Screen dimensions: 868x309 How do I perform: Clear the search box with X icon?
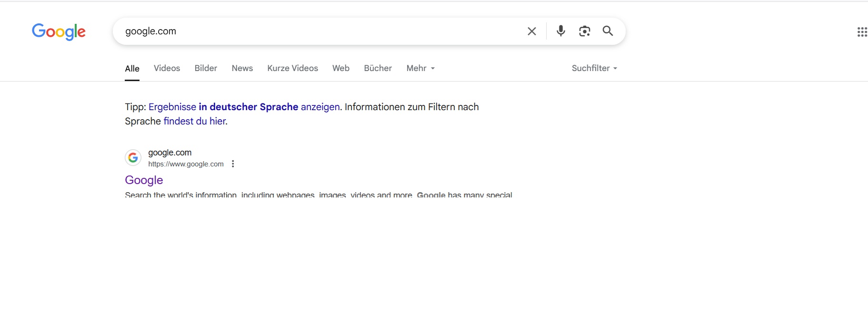pyautogui.click(x=532, y=31)
